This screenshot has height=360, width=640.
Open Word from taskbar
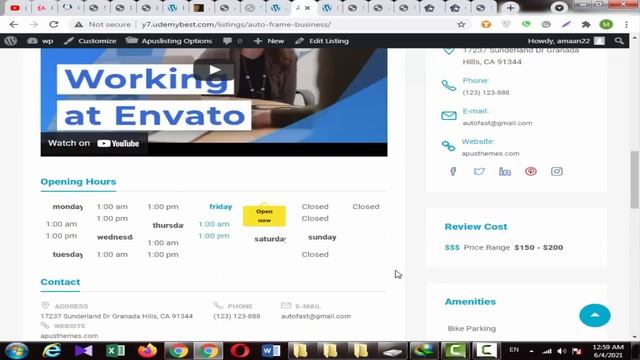point(271,351)
